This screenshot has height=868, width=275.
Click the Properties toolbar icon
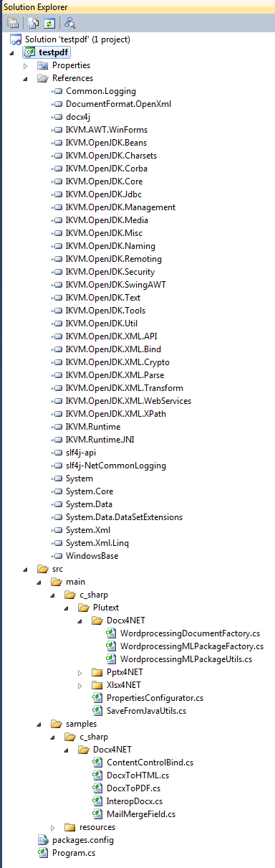(x=13, y=23)
